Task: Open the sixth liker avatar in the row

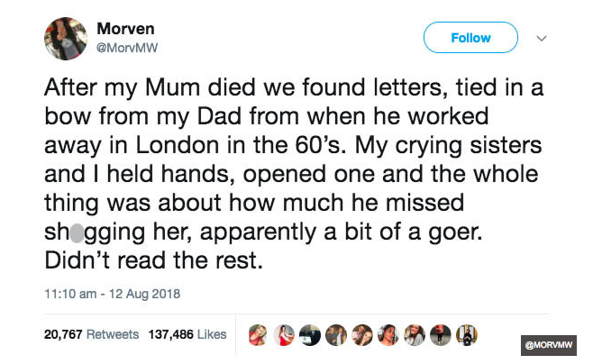Action: tap(388, 334)
